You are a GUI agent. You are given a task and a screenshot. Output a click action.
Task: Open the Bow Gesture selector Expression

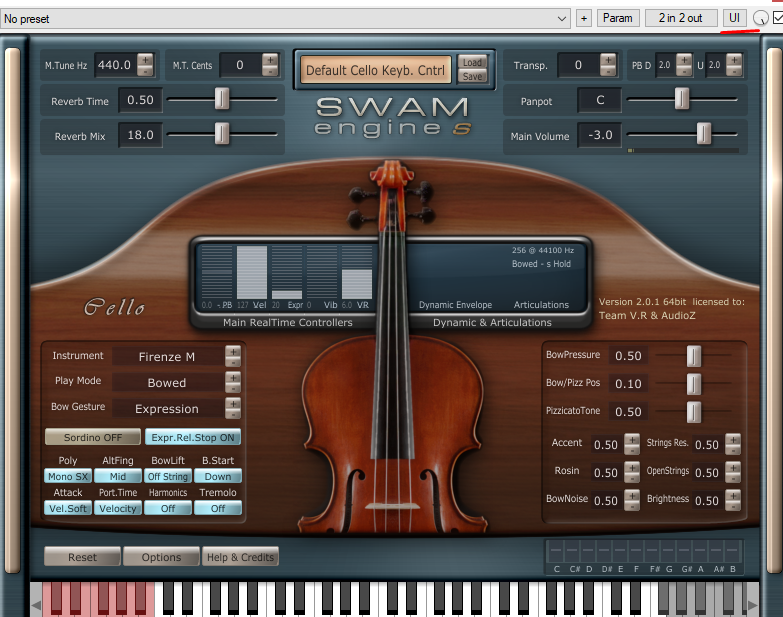point(168,408)
